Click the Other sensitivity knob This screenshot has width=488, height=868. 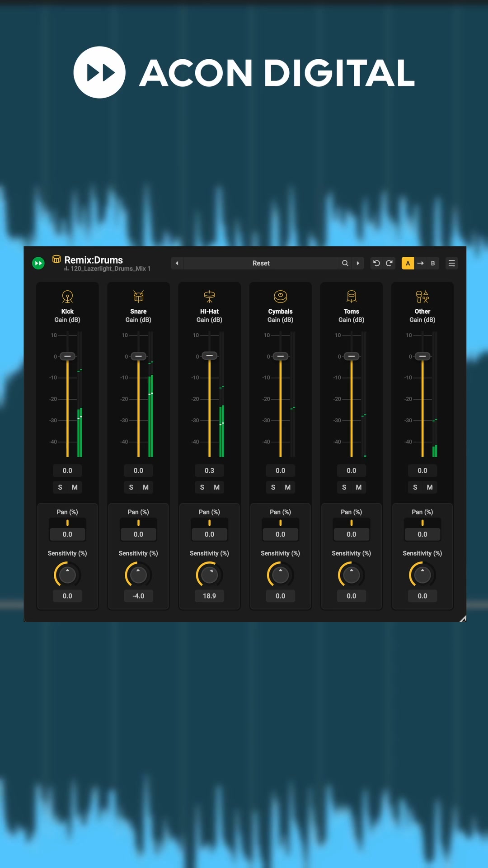coord(422,575)
